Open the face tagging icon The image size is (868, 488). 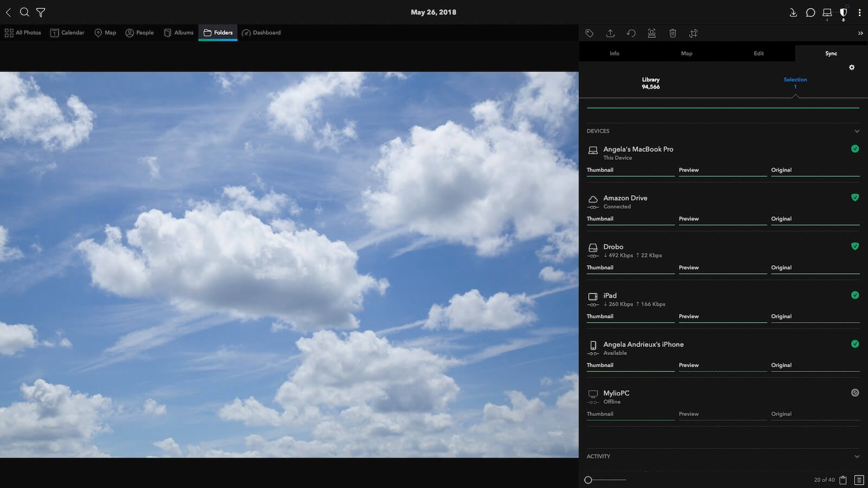pos(652,34)
